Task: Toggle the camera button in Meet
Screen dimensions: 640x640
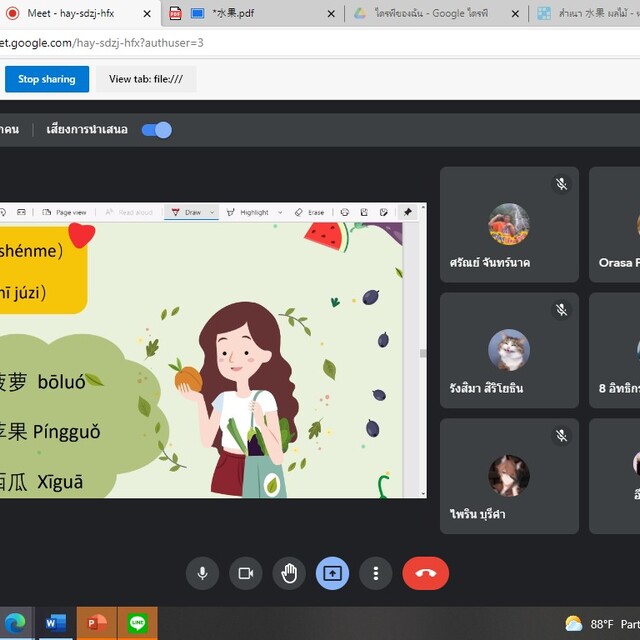Action: (245, 573)
